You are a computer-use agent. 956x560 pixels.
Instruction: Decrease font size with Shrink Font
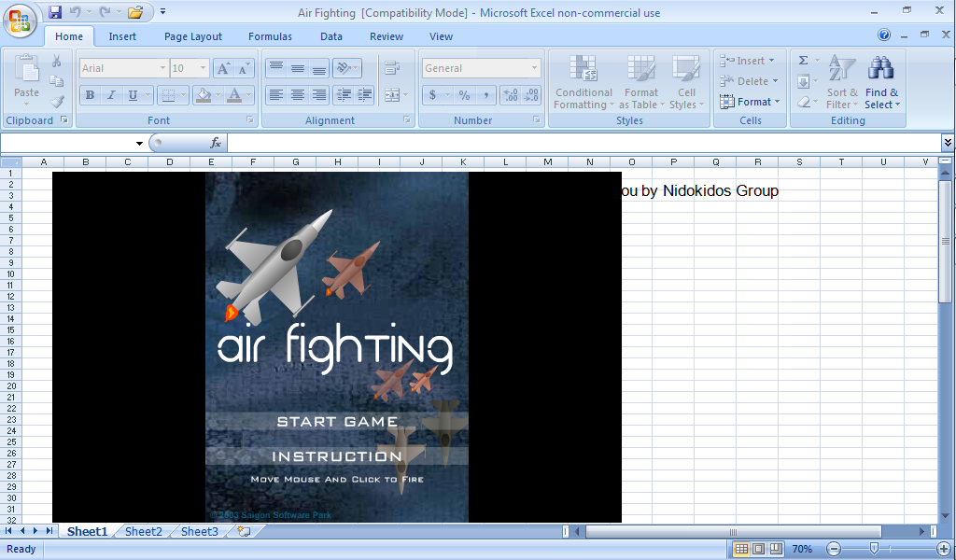tap(244, 68)
